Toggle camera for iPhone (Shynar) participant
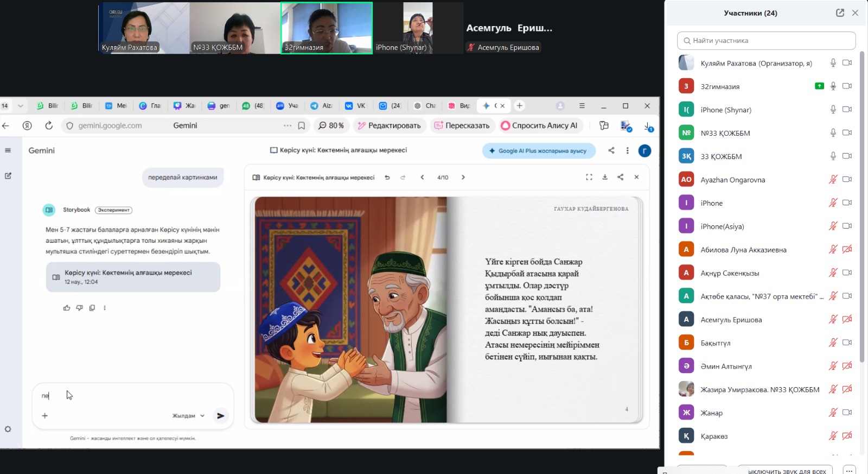Image resolution: width=868 pixels, height=474 pixels. (847, 110)
